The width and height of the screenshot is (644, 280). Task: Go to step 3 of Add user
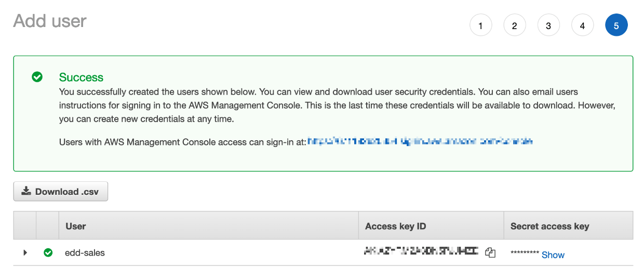(x=548, y=25)
